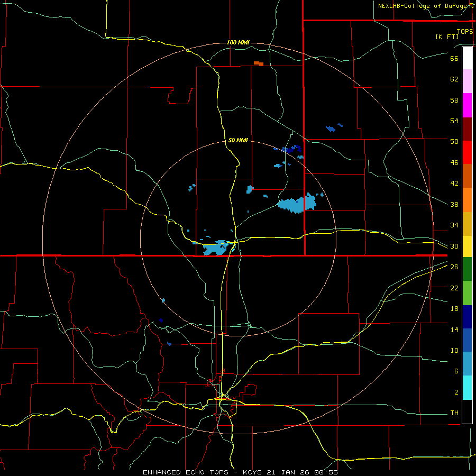Select the '[K FT]' units label
476x476 pixels.
point(447,37)
